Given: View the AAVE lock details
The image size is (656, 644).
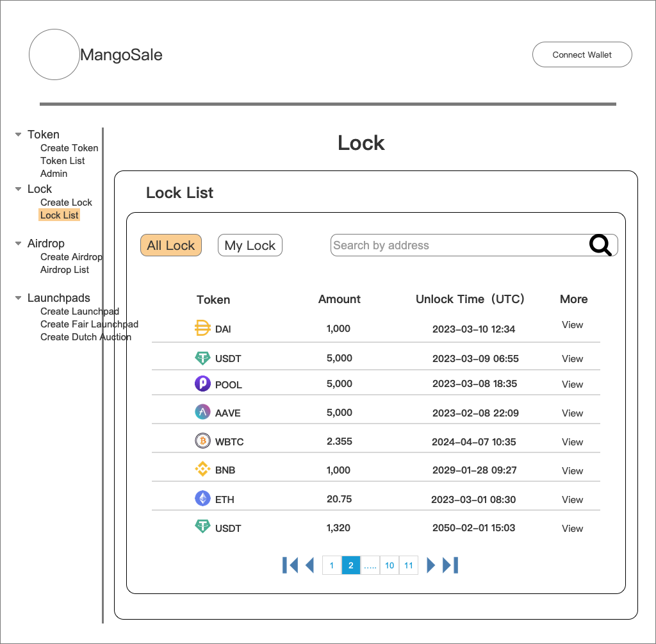Looking at the screenshot, I should click(572, 413).
